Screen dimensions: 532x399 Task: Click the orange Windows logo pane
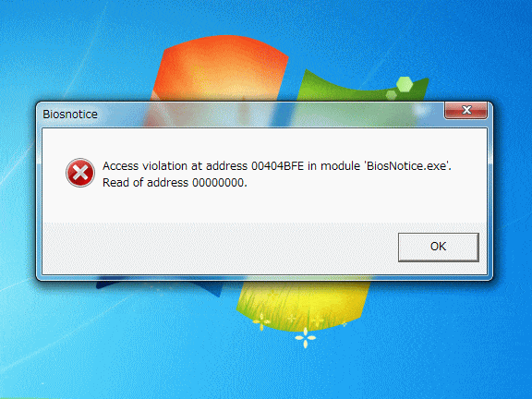click(219, 69)
